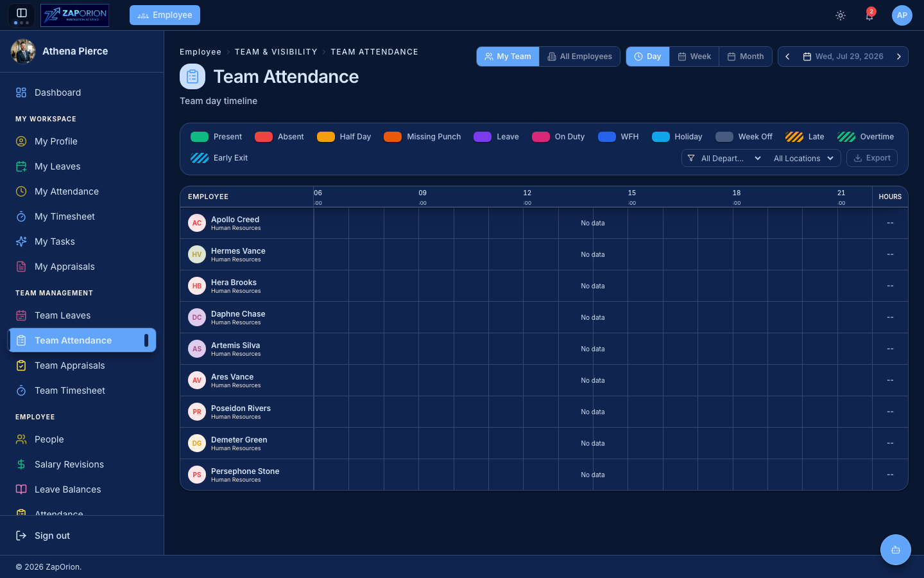Go to previous day arrow
Viewport: 924px width, 578px height.
[787, 57]
